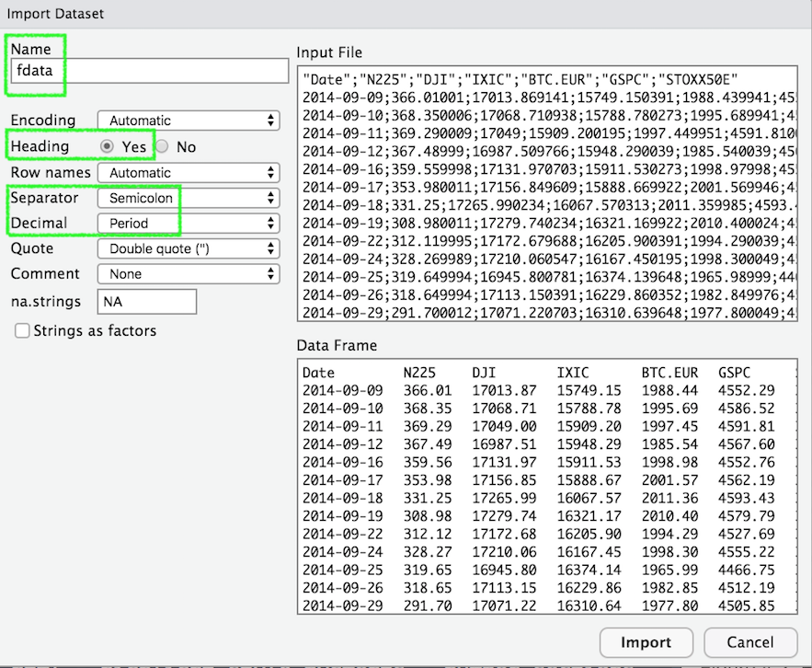Open the Comment dropdown set to None
The height and width of the screenshot is (668, 812).
tap(188, 273)
